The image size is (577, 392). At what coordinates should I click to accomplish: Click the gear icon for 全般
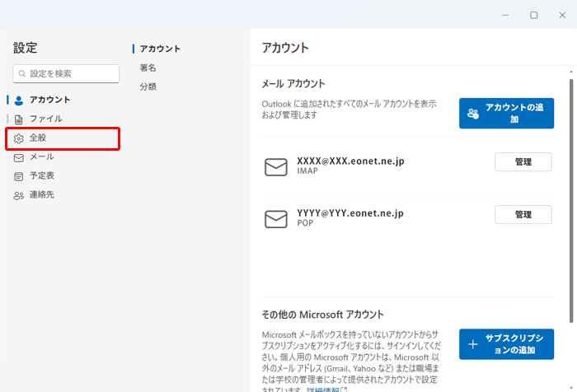coord(19,138)
